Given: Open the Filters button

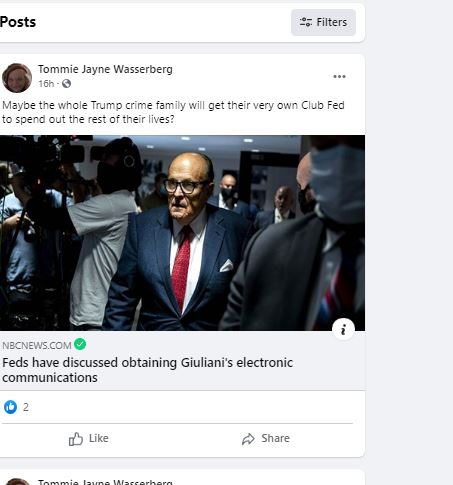Looking at the screenshot, I should point(323,22).
